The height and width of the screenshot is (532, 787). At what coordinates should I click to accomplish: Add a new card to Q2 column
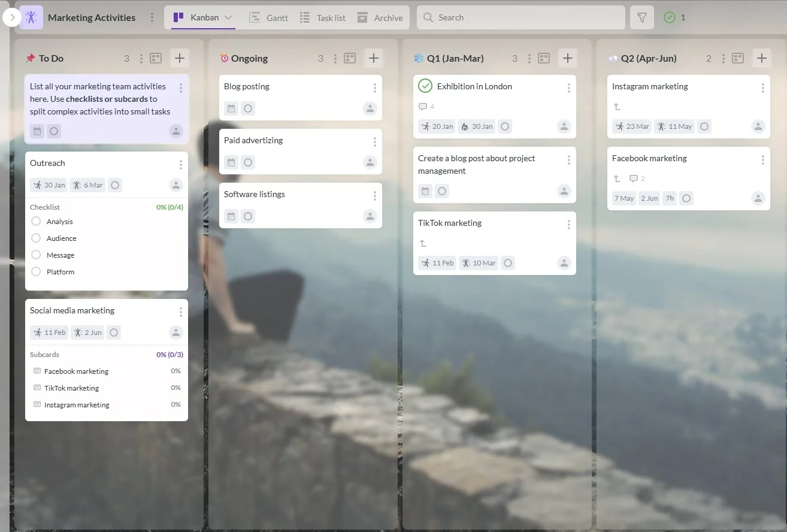click(x=762, y=58)
